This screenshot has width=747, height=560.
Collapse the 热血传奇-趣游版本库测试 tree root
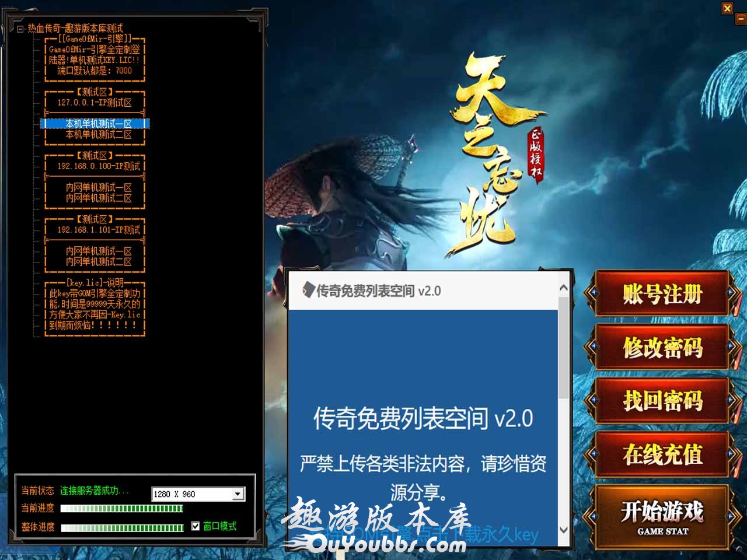tap(20, 28)
